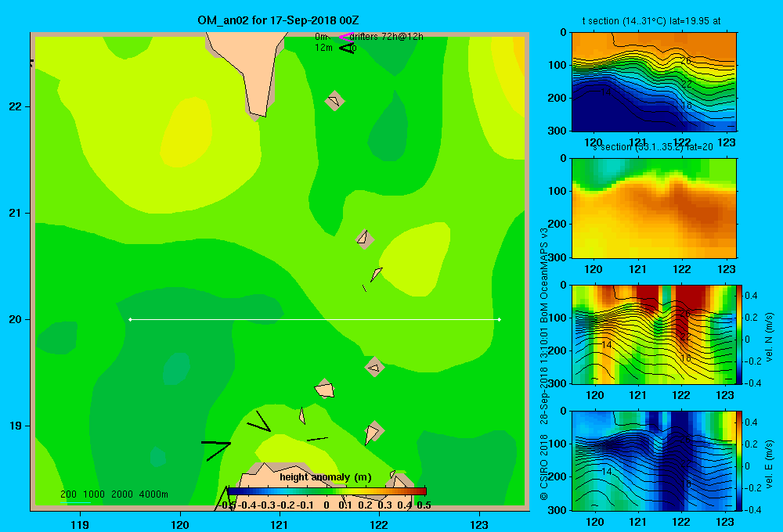Click the '200 1000 2000 4000m' depth legend
The height and width of the screenshot is (532, 783).
pyautogui.click(x=114, y=494)
